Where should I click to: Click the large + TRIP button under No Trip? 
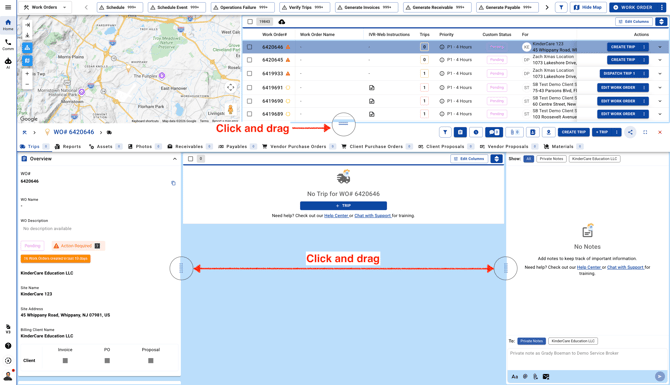pos(343,206)
